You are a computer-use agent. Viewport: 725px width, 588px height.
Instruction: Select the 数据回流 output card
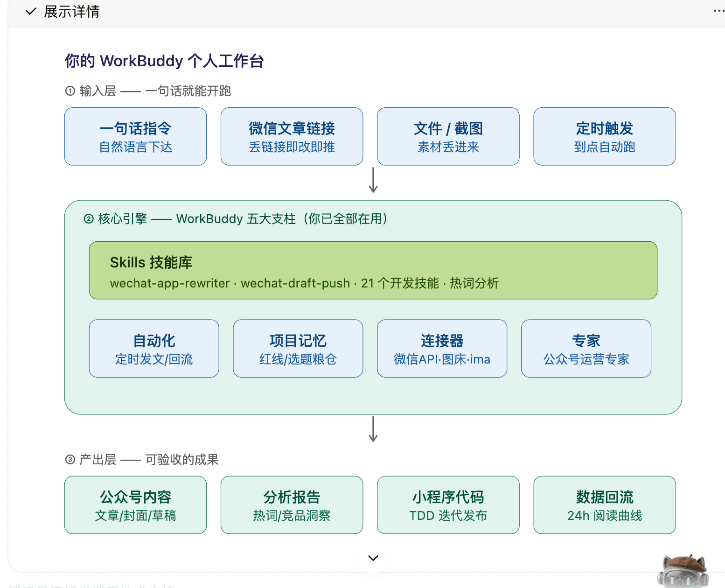[605, 505]
